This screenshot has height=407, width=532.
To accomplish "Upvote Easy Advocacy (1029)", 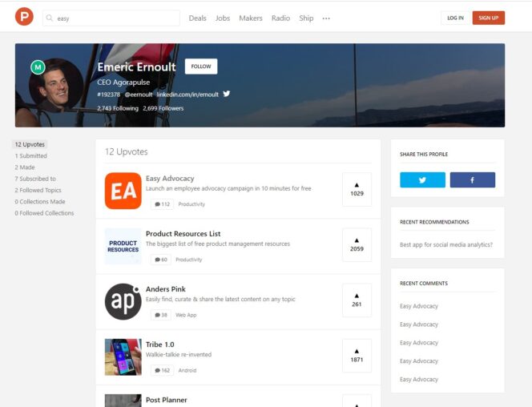I will coord(357,189).
